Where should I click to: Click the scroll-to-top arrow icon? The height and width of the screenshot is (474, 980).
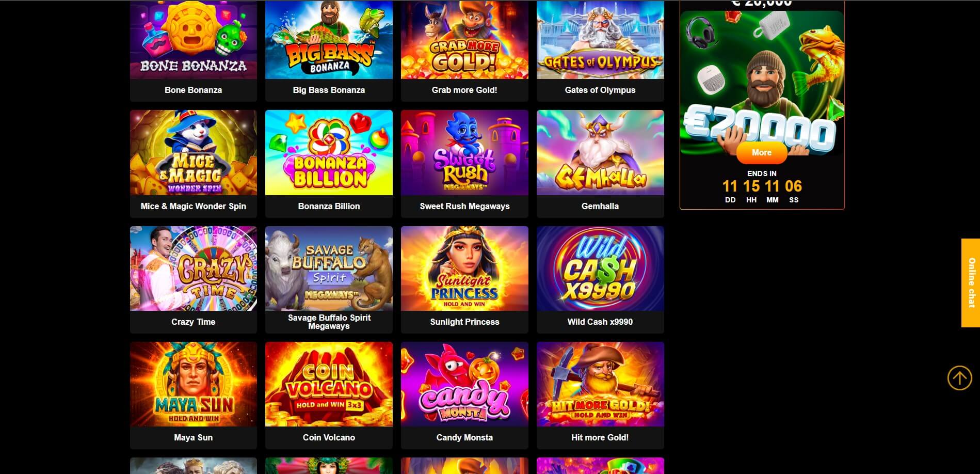pyautogui.click(x=959, y=378)
